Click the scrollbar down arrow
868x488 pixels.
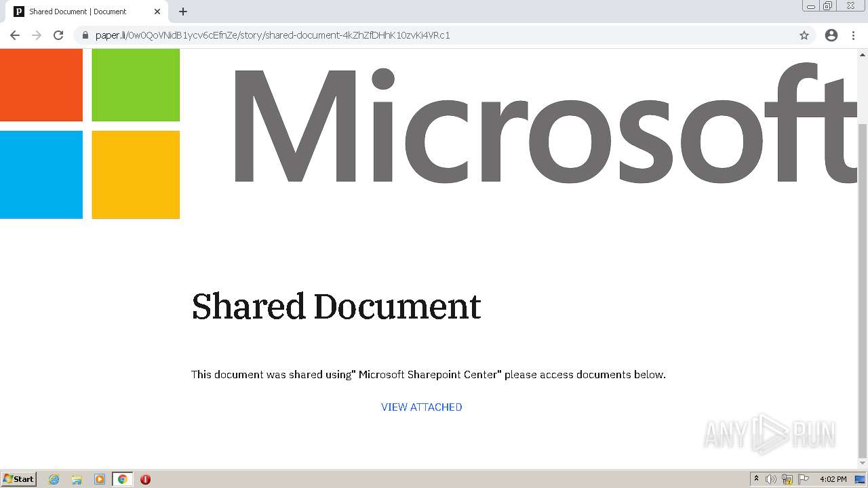coord(863,464)
